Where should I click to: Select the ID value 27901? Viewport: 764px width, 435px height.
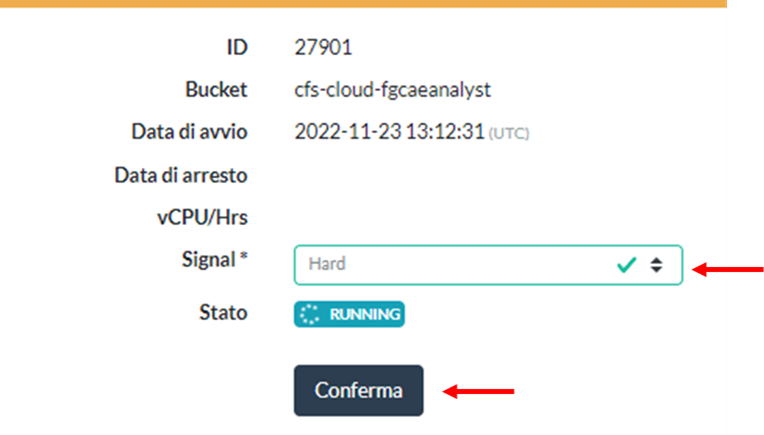click(x=323, y=47)
